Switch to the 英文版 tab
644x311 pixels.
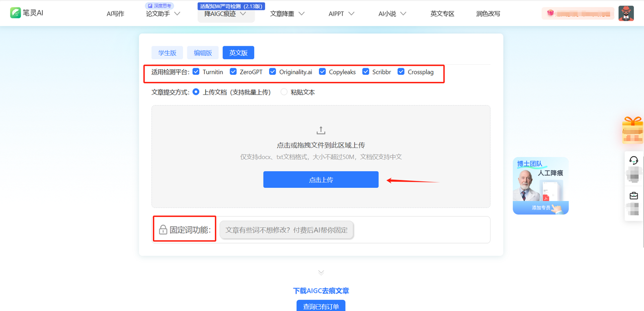238,53
